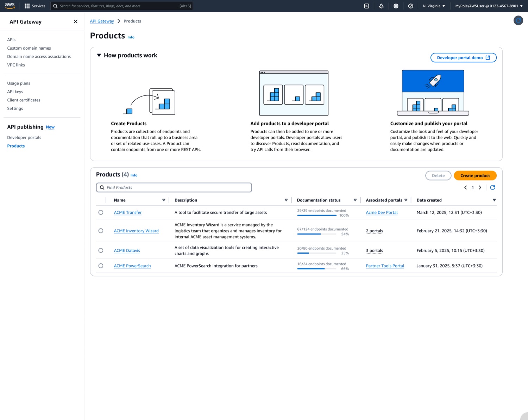
Task: Refresh the Products table
Action: tap(492, 187)
